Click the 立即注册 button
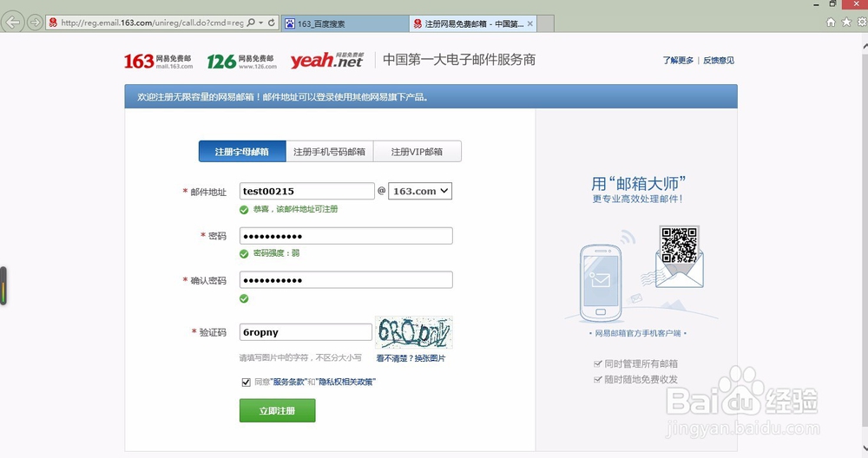The image size is (868, 458). point(278,410)
